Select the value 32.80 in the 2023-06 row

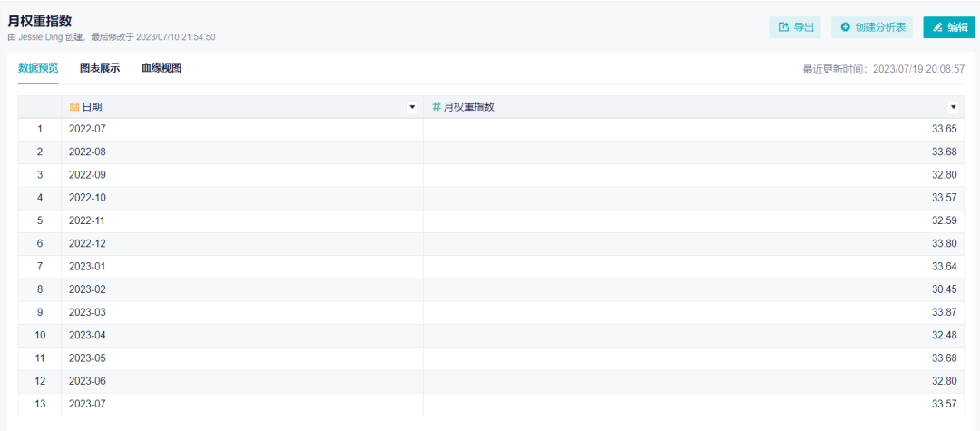944,382
